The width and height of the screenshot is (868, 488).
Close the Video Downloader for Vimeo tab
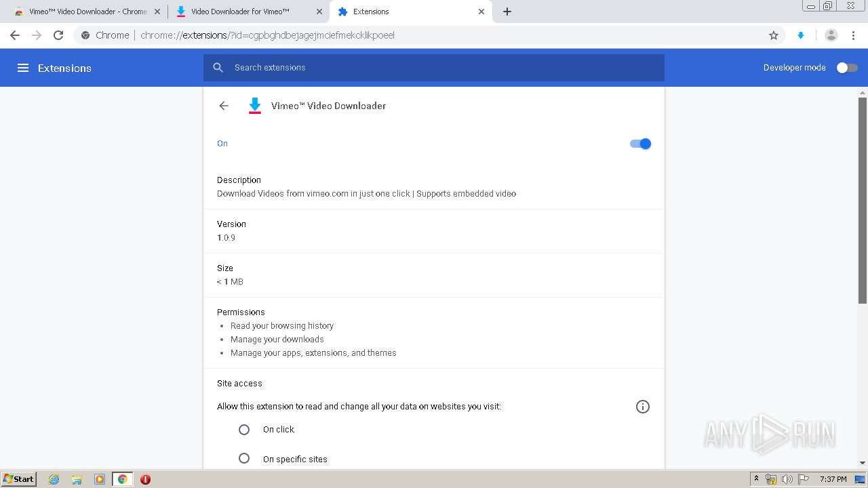[319, 12]
